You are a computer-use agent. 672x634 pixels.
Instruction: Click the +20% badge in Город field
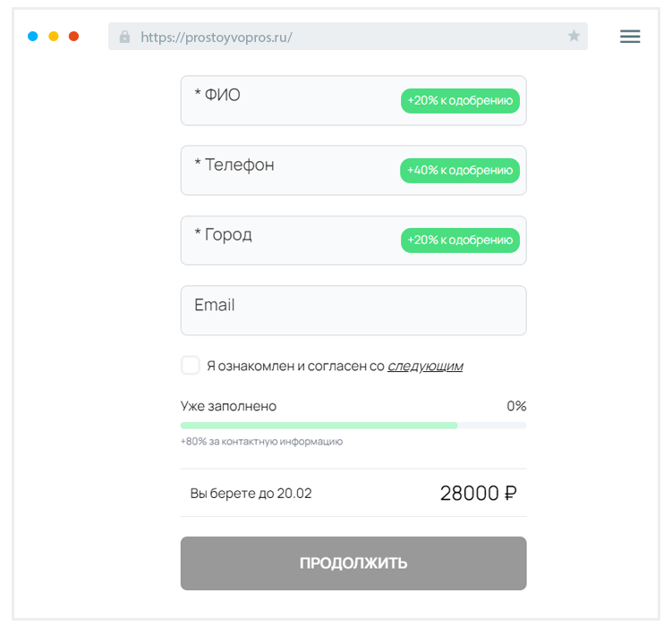click(460, 241)
